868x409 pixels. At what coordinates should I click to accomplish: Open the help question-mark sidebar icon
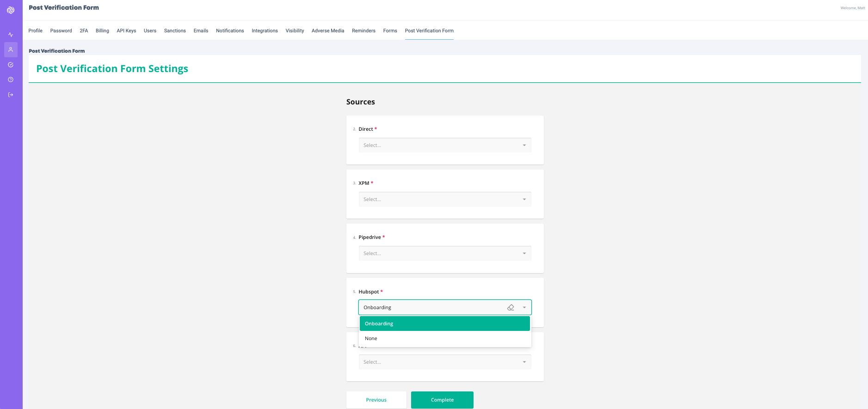click(x=11, y=79)
